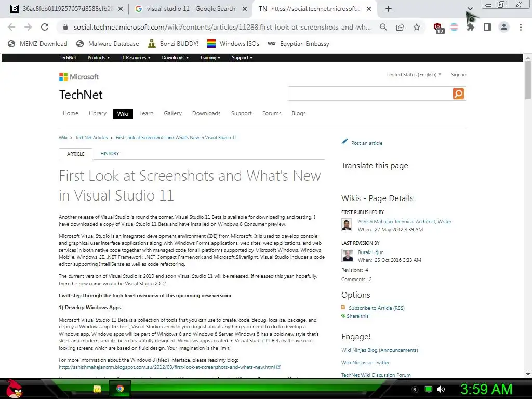
Task: Select the ARTICLE tab
Action: 75,154
